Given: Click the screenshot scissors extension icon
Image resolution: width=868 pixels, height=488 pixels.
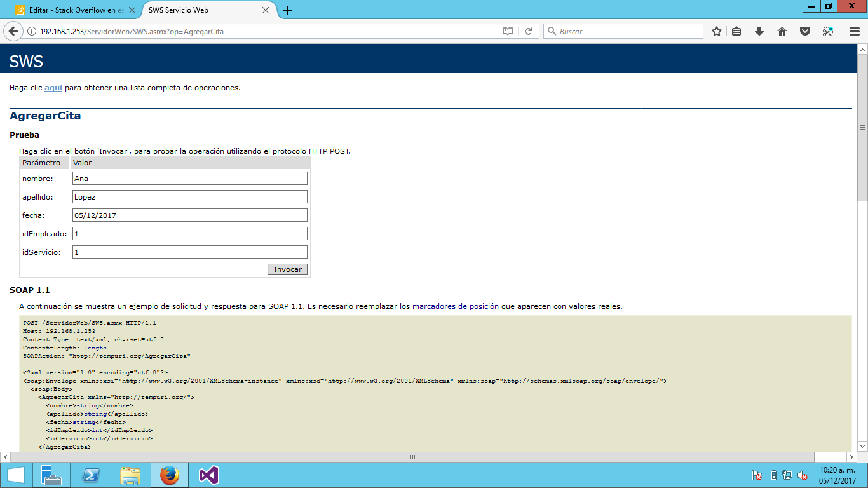Looking at the screenshot, I should coord(828,31).
